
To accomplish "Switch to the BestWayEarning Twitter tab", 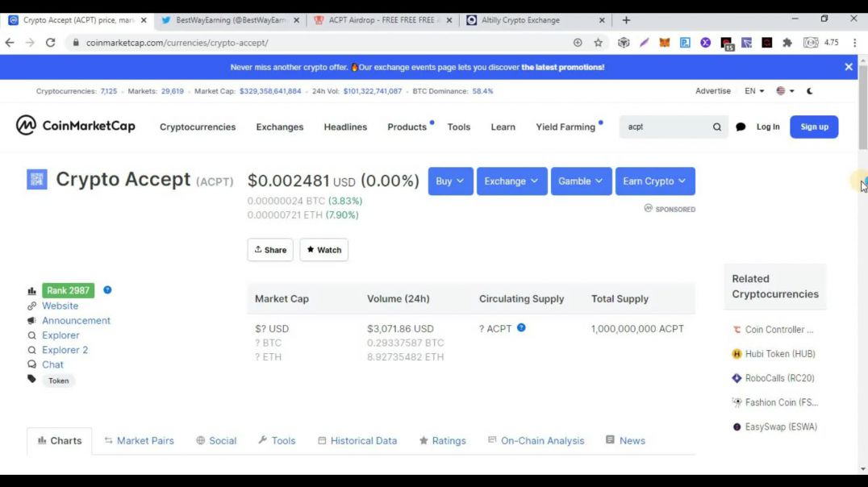I will (230, 20).
